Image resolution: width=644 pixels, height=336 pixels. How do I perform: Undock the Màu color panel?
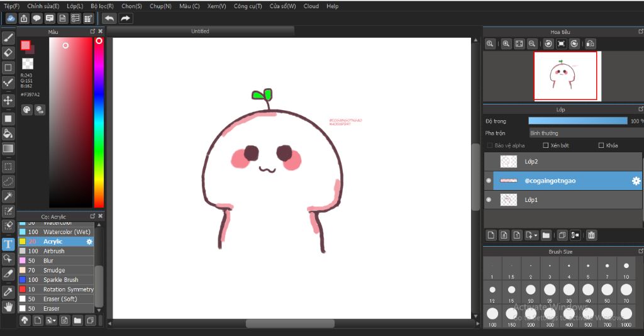[x=92, y=31]
